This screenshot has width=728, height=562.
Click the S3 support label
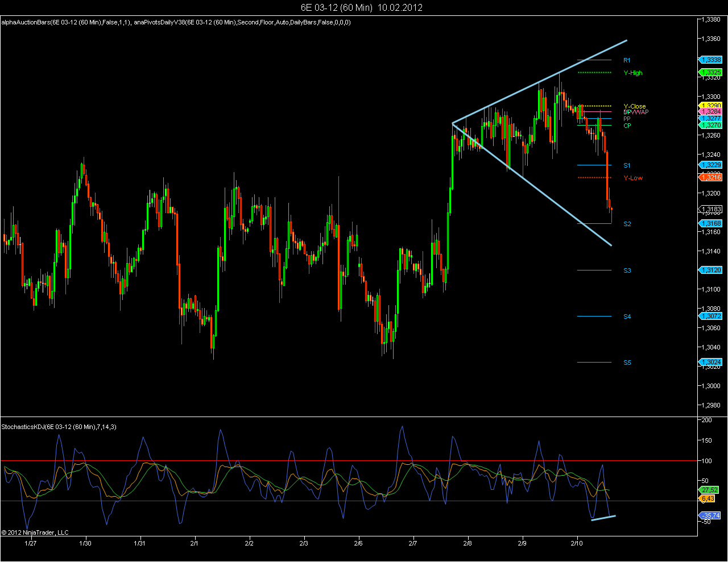[x=627, y=270]
